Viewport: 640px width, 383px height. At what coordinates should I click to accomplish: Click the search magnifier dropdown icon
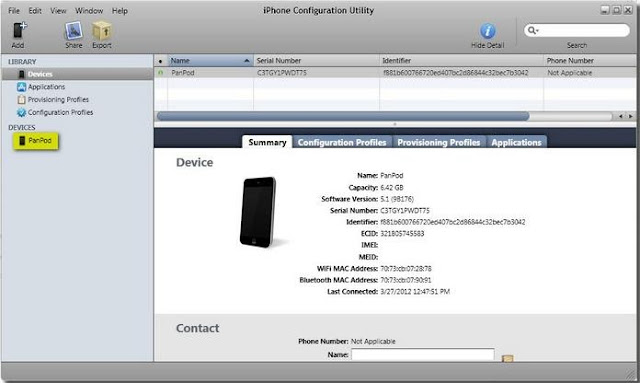pos(533,30)
